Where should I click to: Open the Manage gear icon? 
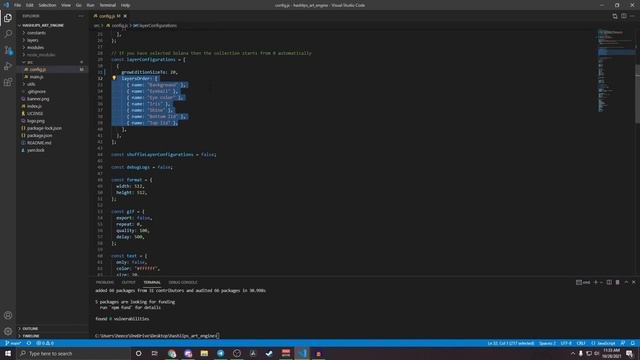[8, 331]
